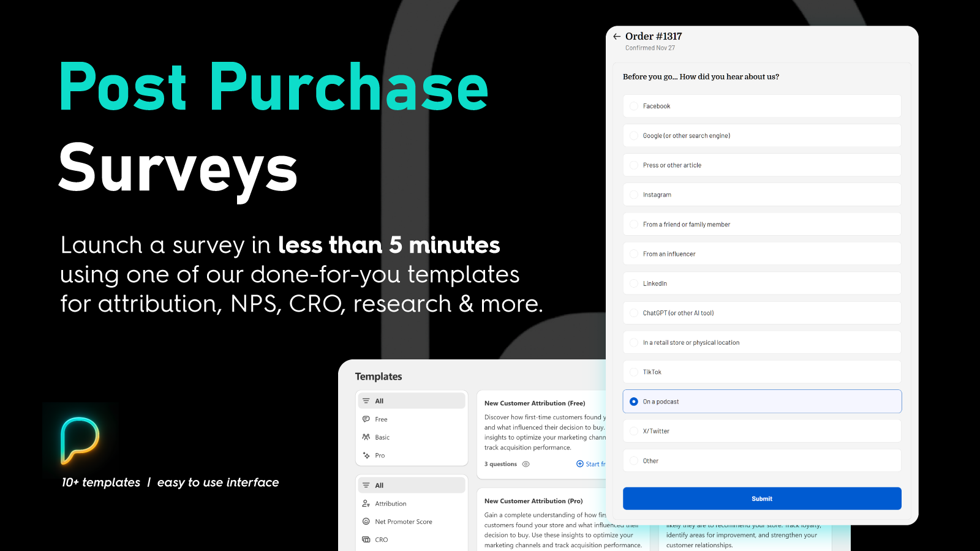Click the Net Promoter Score smiley icon

366,522
